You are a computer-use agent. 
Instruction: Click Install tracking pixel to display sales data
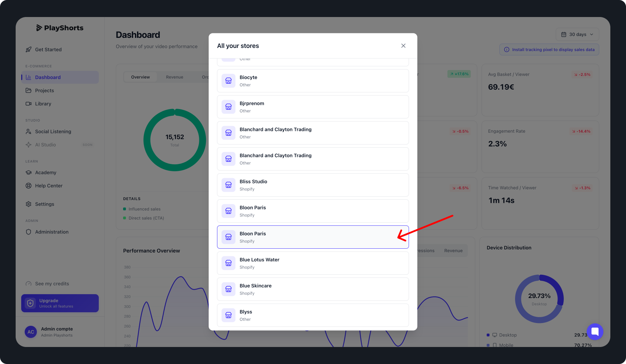(549, 50)
